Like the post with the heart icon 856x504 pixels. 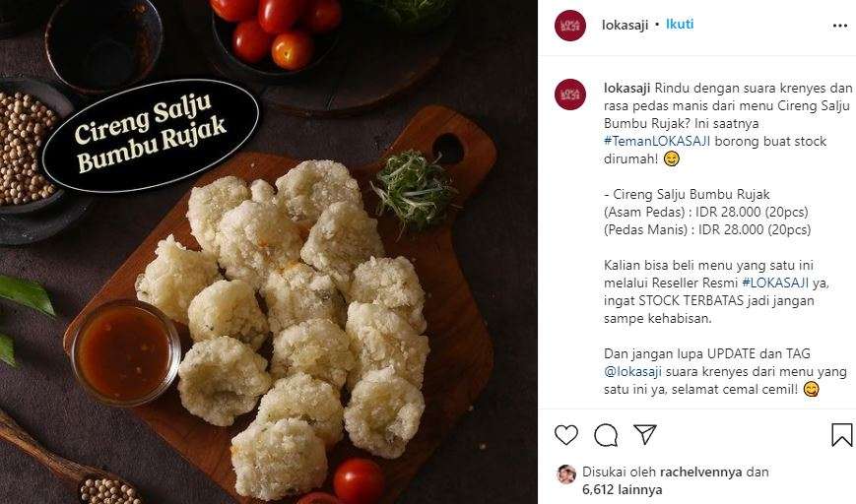tap(566, 435)
